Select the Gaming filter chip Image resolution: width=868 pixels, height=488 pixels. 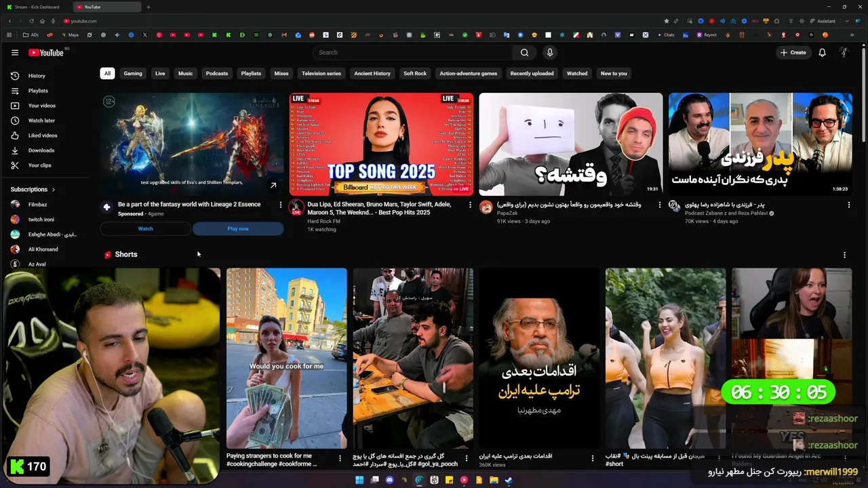click(133, 73)
